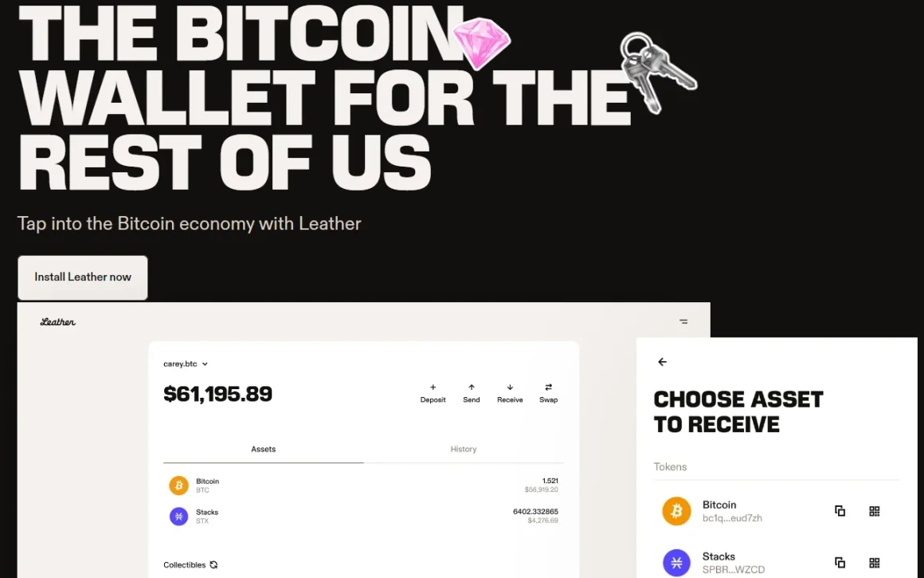Click the keys sticker image

[x=657, y=70]
